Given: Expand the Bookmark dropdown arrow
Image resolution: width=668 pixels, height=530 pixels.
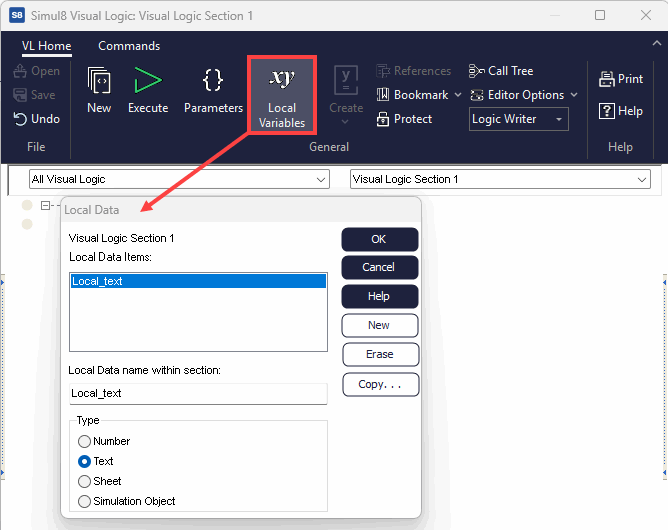Looking at the screenshot, I should pos(458,95).
